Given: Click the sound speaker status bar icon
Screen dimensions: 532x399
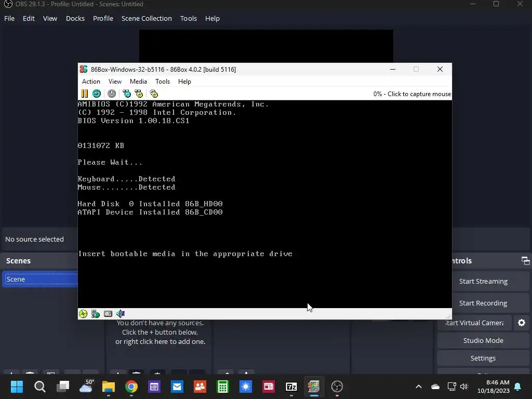Looking at the screenshot, I should [121, 314].
